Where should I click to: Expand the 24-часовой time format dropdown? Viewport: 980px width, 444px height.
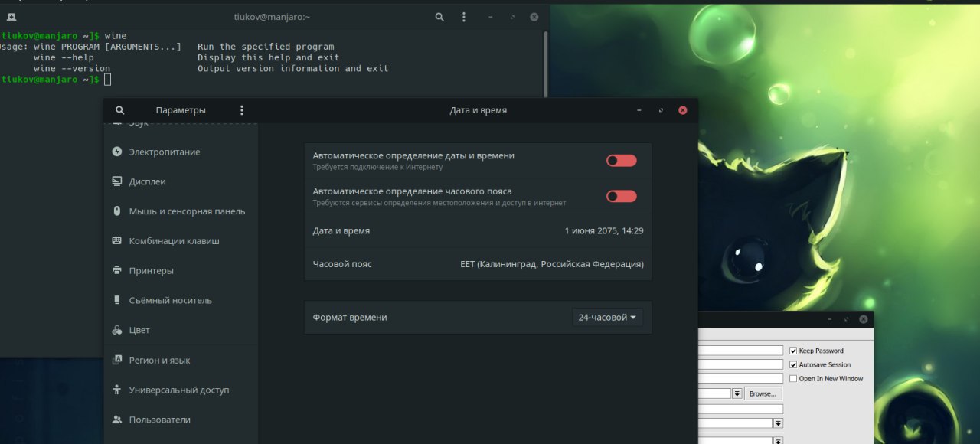pyautogui.click(x=608, y=317)
